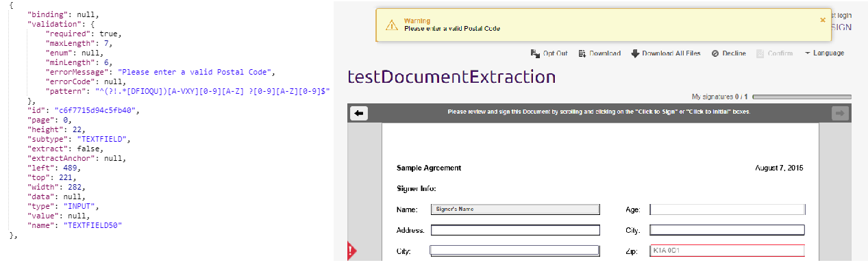Click the "pattern" regex JSON line
Image resolution: width=868 pixels, height=267 pixels.
[188, 90]
